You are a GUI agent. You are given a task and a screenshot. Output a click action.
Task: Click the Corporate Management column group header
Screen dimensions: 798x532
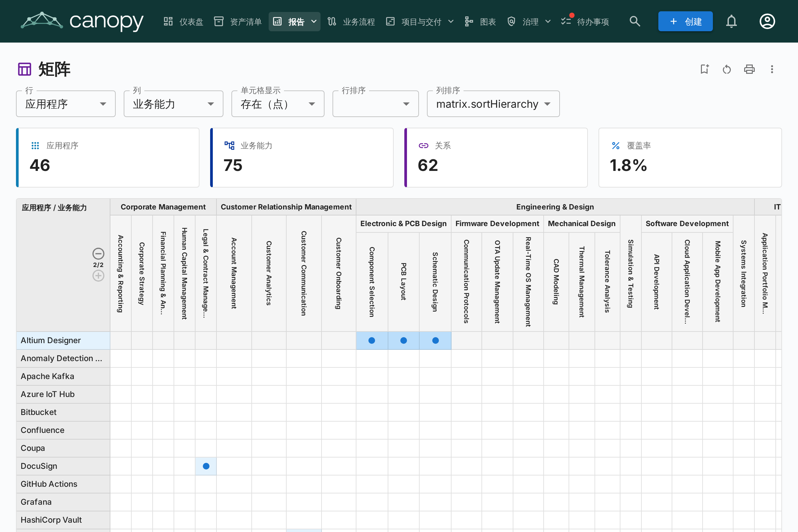(163, 207)
